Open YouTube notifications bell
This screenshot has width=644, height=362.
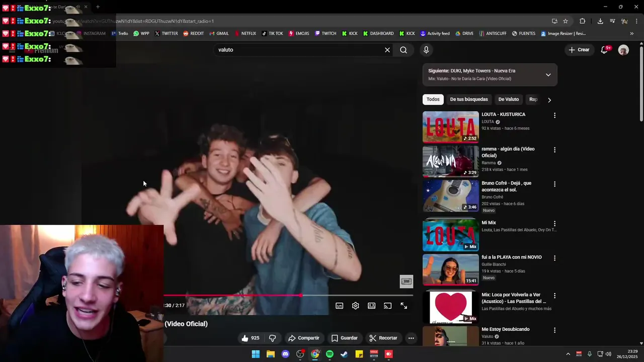click(604, 50)
